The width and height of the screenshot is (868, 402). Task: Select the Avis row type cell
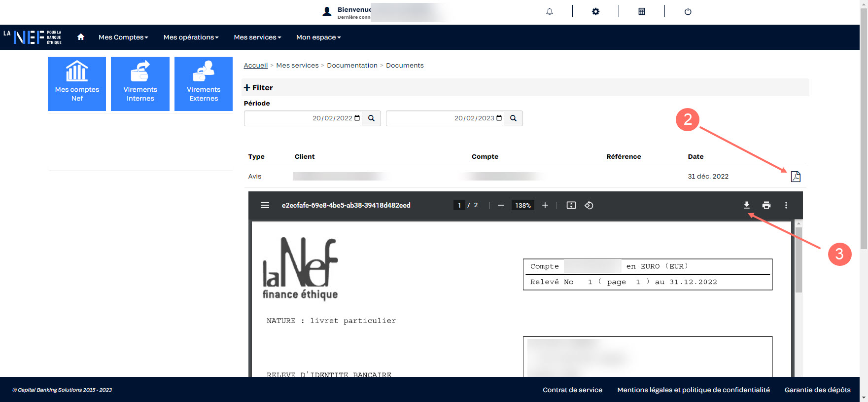point(255,176)
